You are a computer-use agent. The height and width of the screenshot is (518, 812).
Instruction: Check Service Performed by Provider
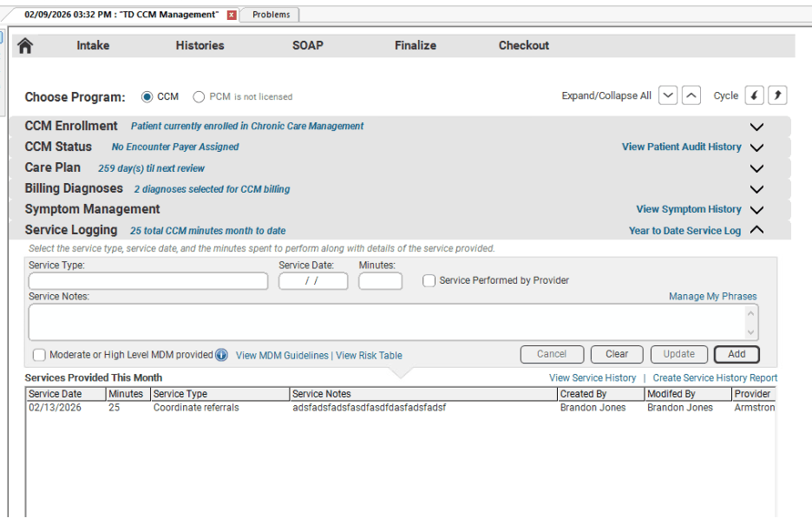(x=429, y=281)
